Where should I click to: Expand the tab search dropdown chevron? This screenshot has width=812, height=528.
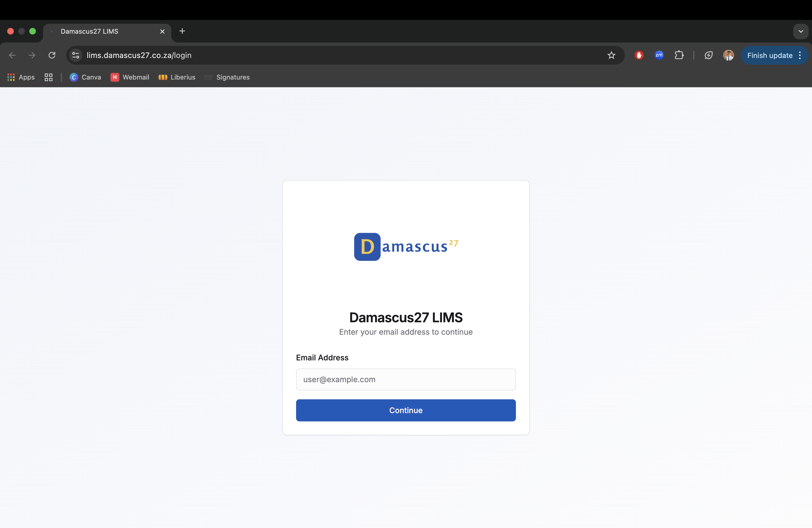point(800,31)
